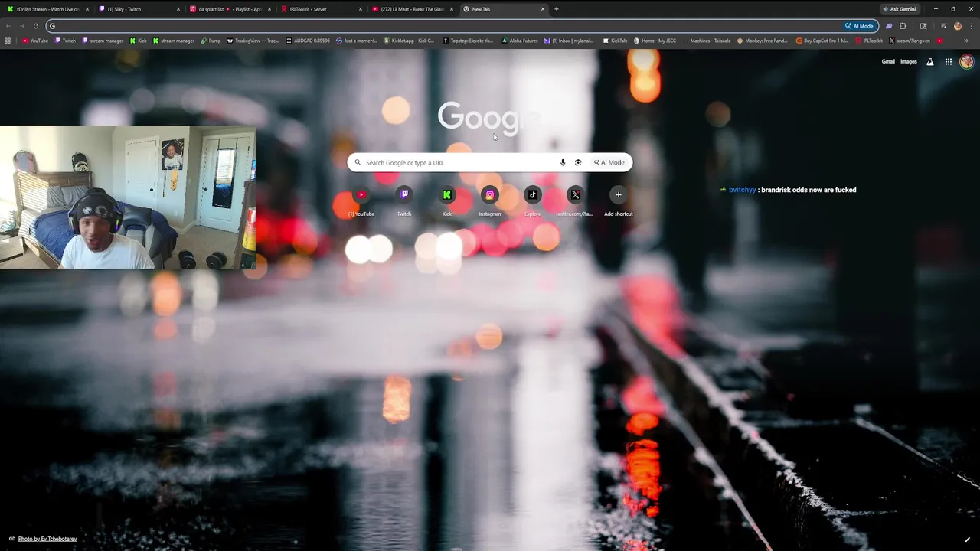
Task: Open the twitter.com X shortcut tile
Action: click(575, 201)
